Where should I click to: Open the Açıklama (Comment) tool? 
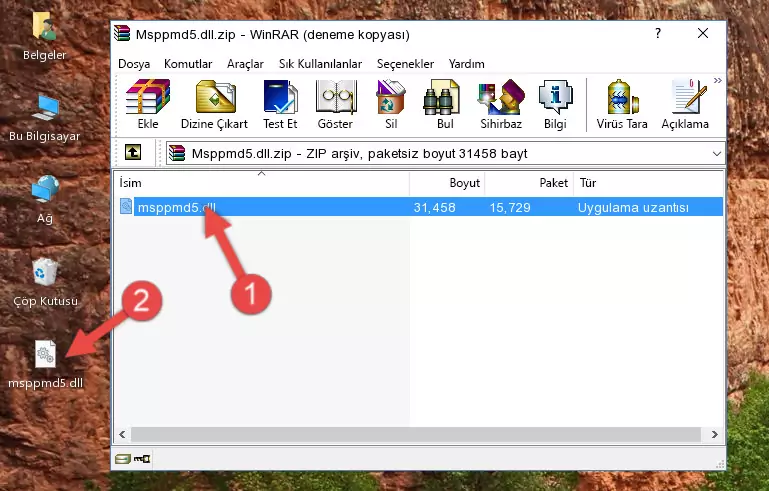tap(685, 104)
